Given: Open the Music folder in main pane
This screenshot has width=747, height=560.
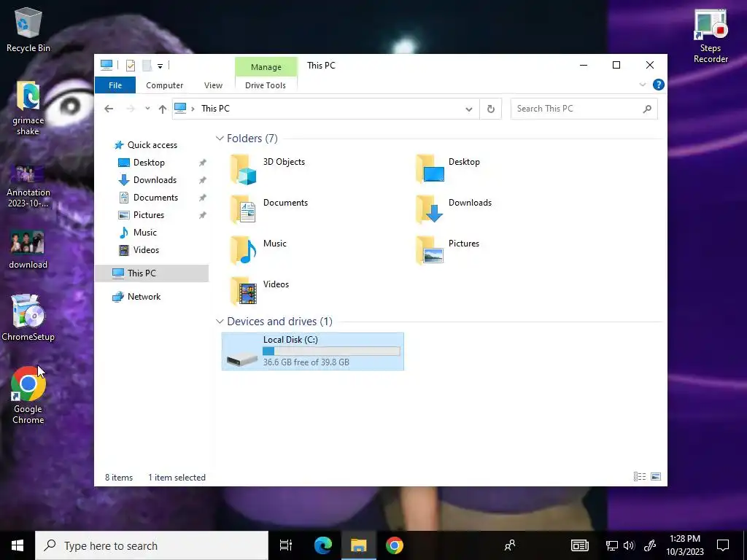Looking at the screenshot, I should pyautogui.click(x=259, y=251).
